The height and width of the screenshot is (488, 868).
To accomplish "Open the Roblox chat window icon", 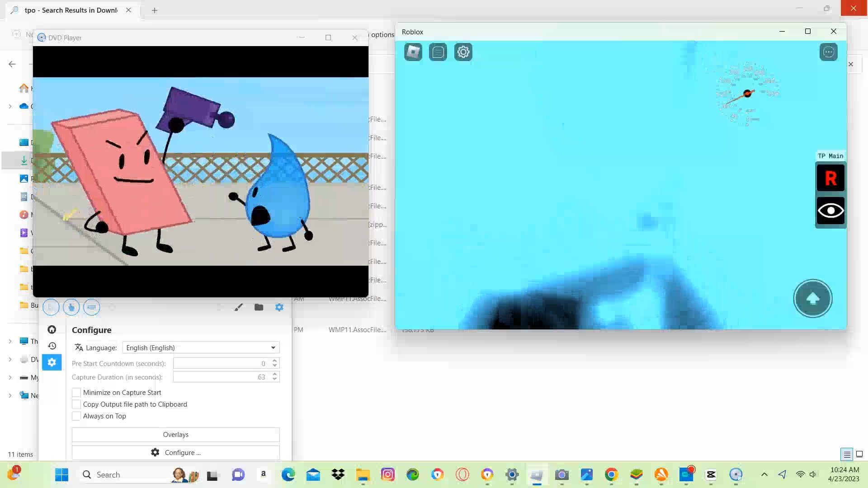I will pos(438,52).
